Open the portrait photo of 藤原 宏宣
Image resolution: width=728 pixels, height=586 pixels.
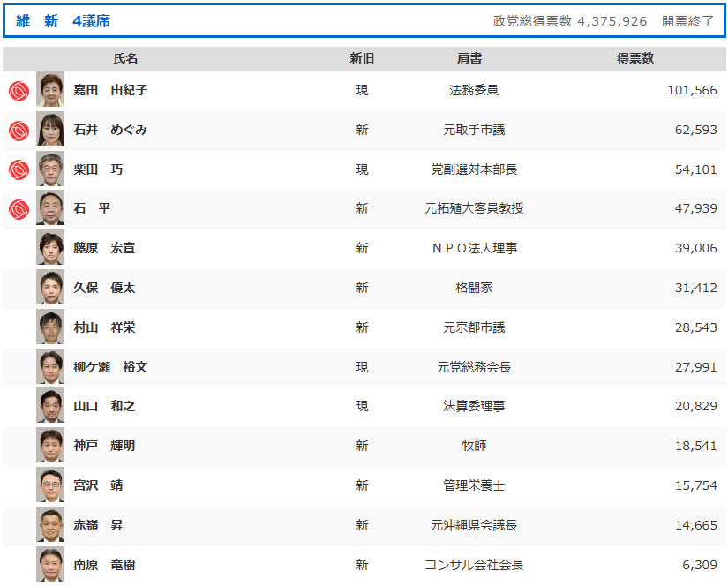tap(50, 248)
